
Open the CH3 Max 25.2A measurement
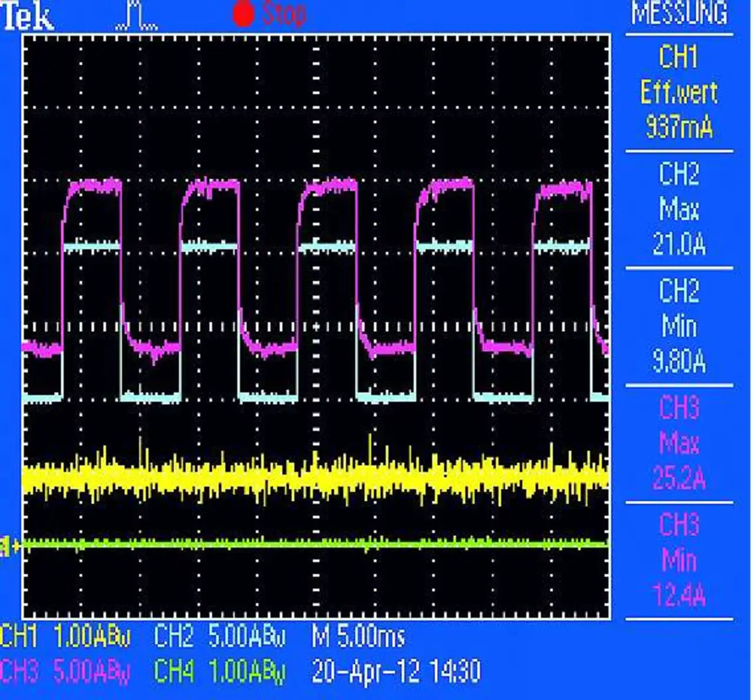[679, 442]
